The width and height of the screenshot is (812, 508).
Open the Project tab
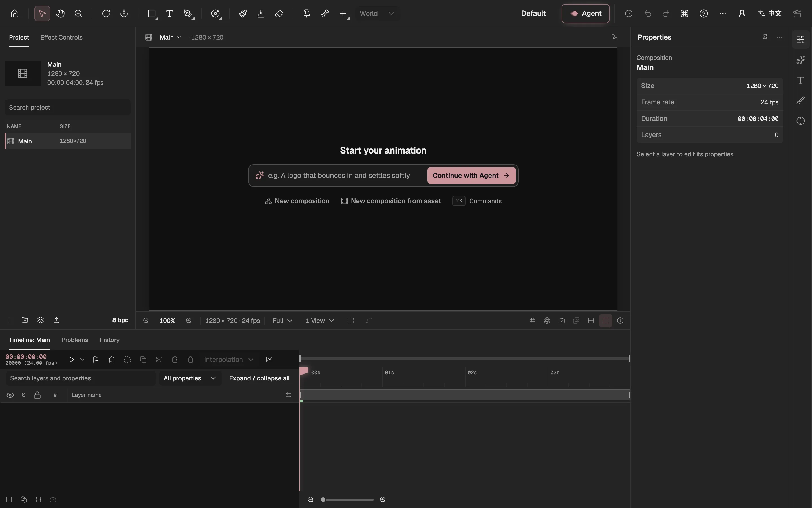pos(19,37)
